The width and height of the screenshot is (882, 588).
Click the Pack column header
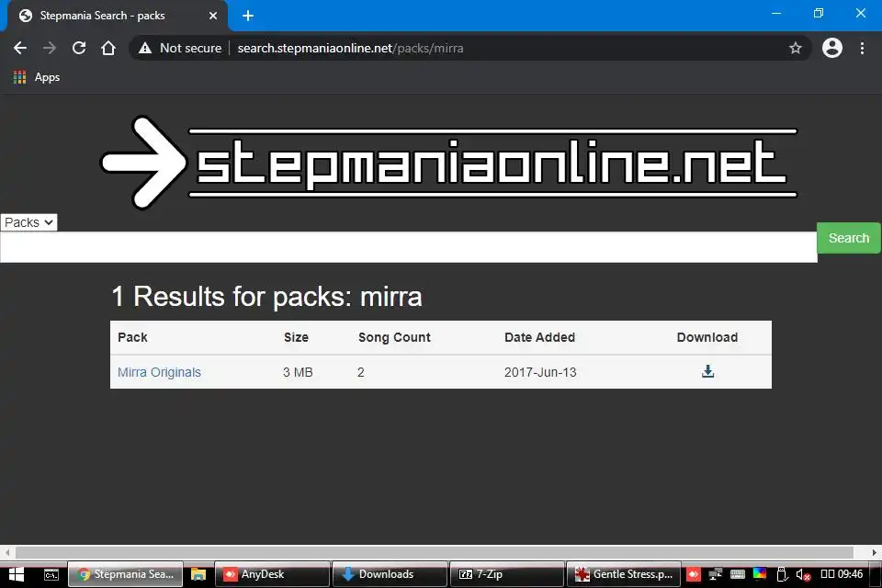(x=132, y=337)
